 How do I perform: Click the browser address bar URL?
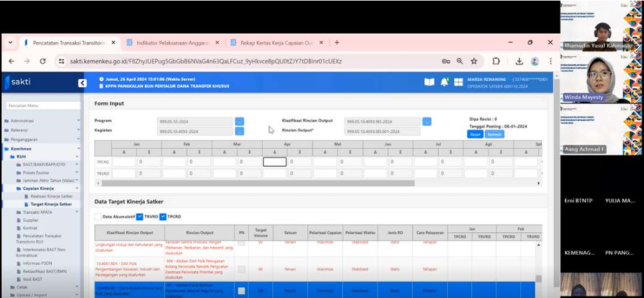205,61
